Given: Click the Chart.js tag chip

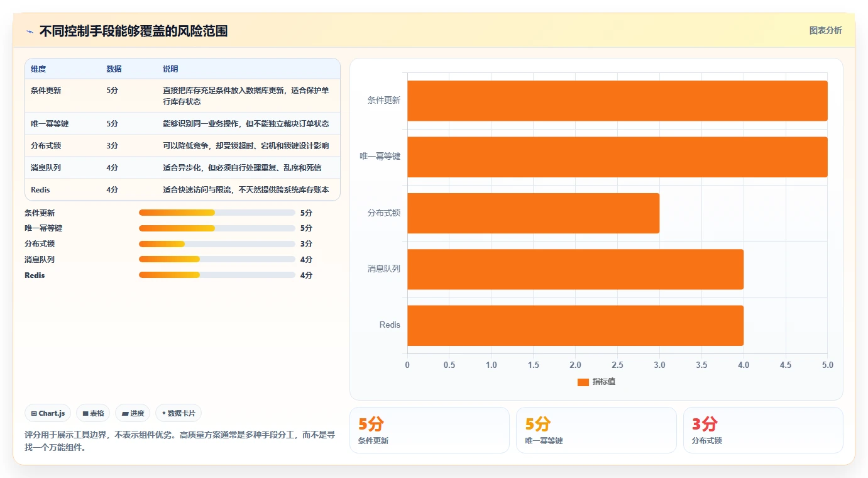Looking at the screenshot, I should [x=48, y=413].
